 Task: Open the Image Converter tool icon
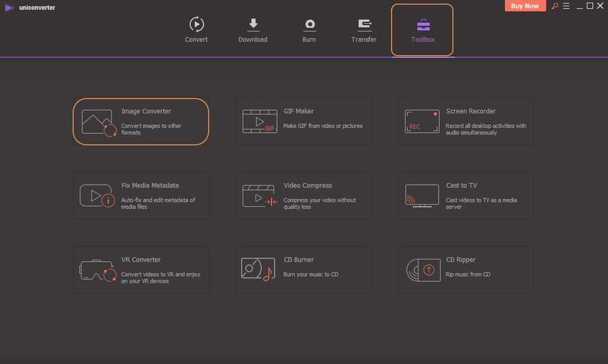[x=97, y=122]
